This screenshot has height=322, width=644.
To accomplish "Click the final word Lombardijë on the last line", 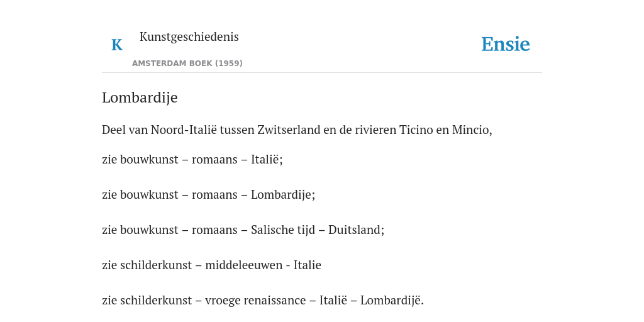I will coord(391,301).
